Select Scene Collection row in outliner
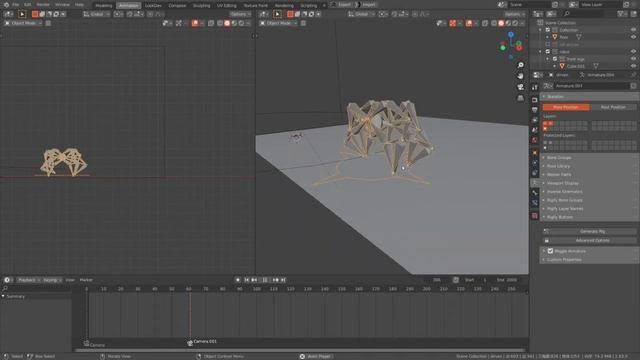This screenshot has width=640, height=360. pyautogui.click(x=560, y=23)
